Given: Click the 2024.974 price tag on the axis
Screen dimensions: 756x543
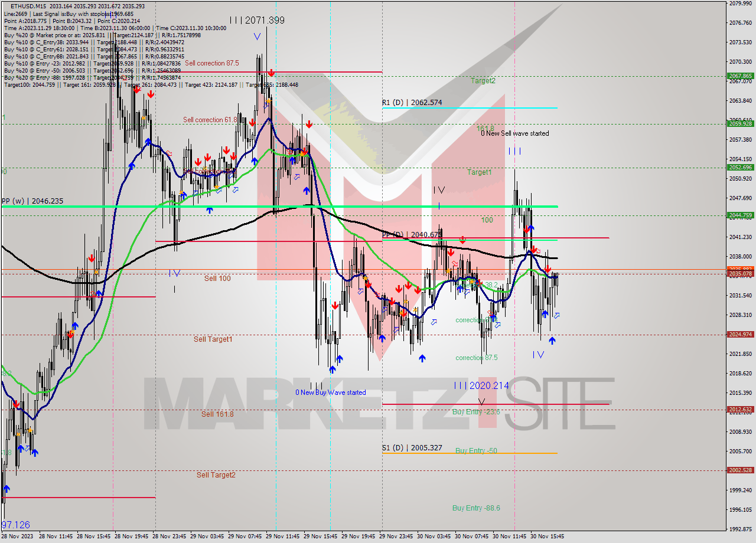Looking at the screenshot, I should (740, 335).
